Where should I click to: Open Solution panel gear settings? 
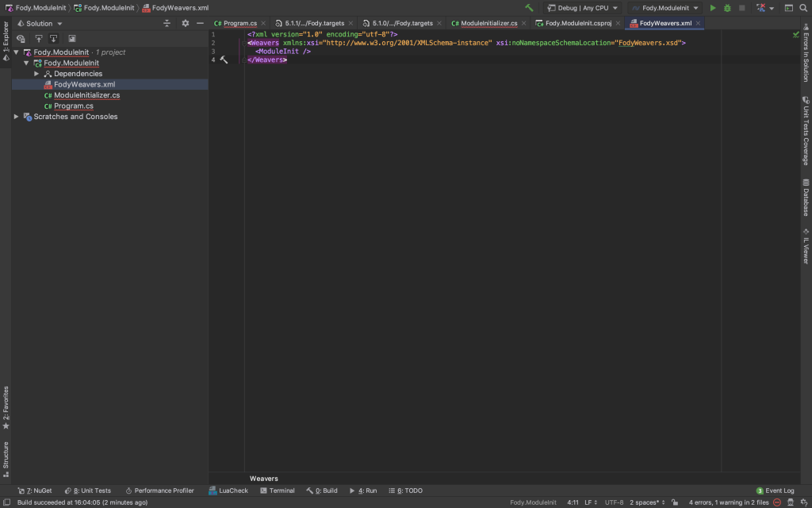(186, 23)
